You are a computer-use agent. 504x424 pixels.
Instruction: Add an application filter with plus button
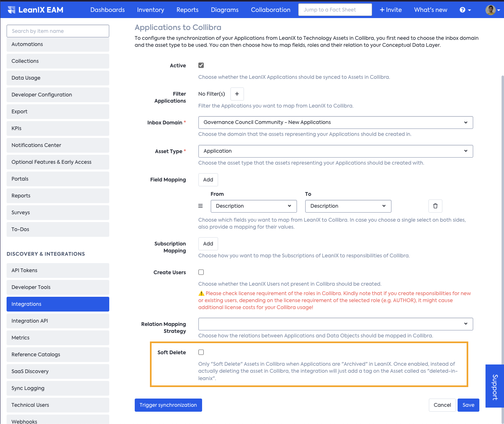[237, 94]
